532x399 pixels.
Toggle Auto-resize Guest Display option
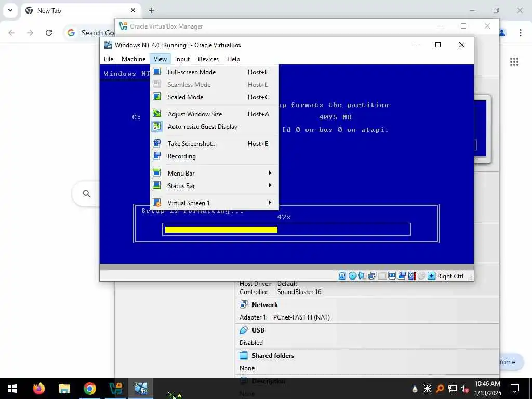[x=215, y=127]
